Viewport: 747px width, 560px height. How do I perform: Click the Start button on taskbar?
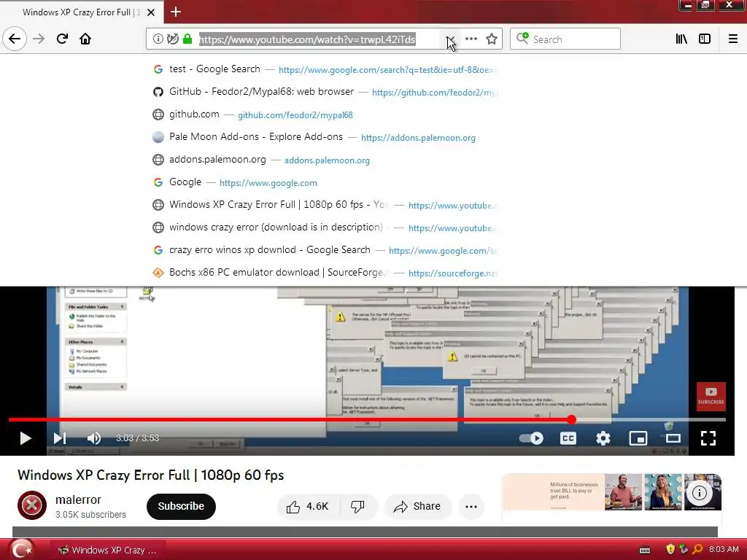click(21, 550)
